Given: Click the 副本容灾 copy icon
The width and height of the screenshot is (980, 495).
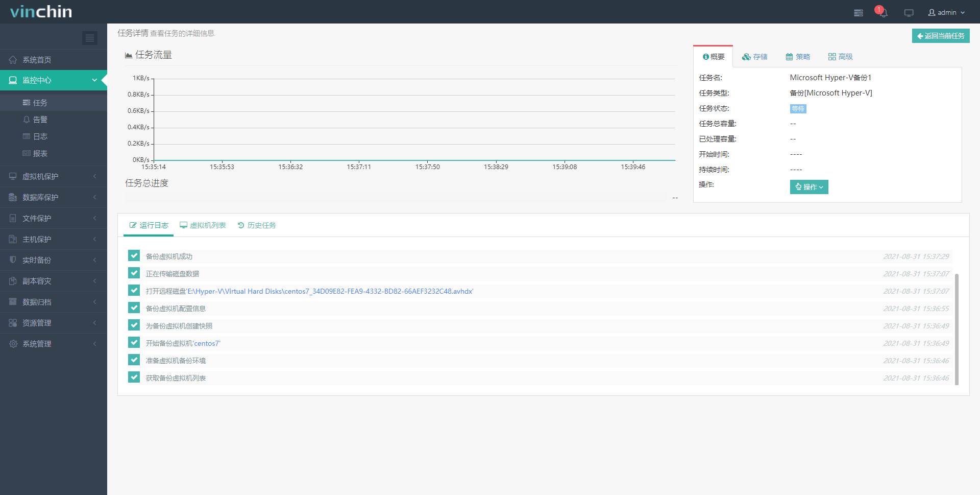Looking at the screenshot, I should pyautogui.click(x=13, y=281).
